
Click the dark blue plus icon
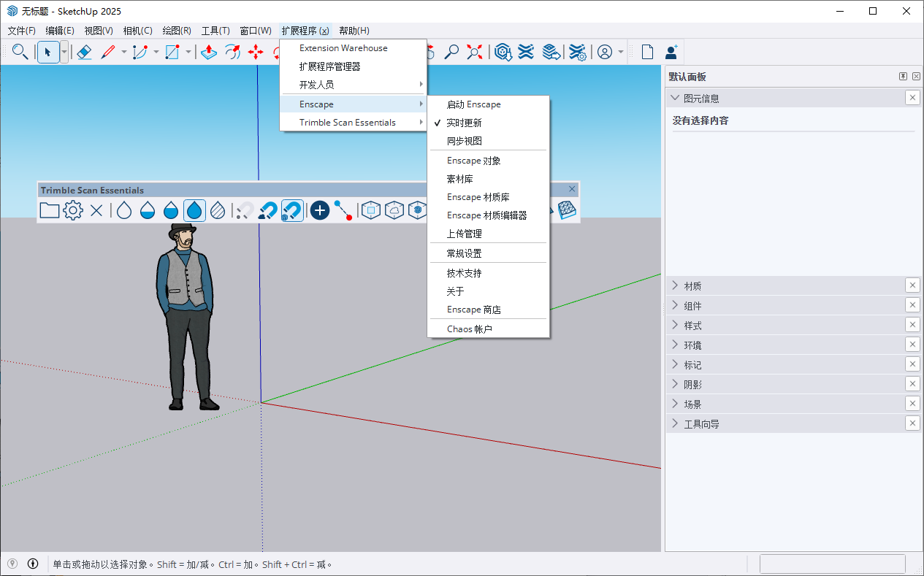point(319,210)
